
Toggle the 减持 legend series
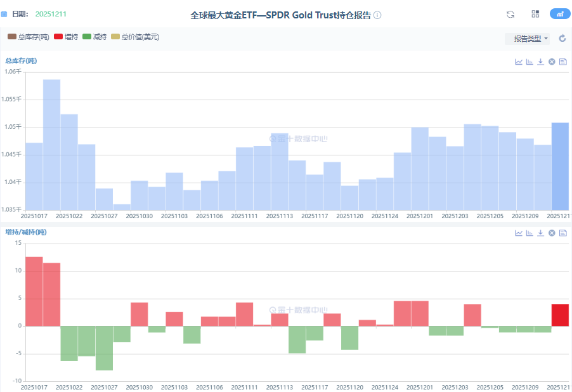click(94, 37)
